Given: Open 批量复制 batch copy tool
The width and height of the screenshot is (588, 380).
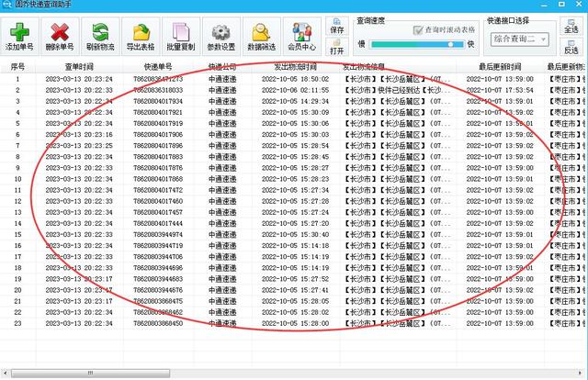Looking at the screenshot, I should [x=181, y=37].
